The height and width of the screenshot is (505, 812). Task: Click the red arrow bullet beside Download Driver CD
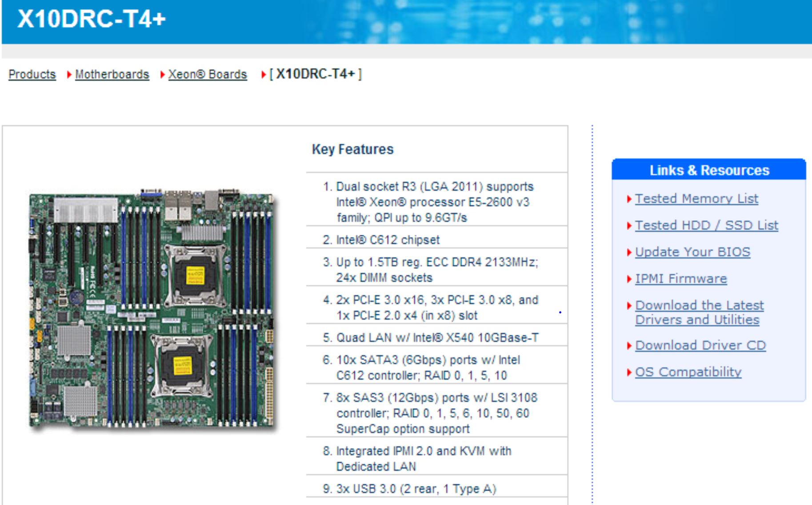click(629, 346)
